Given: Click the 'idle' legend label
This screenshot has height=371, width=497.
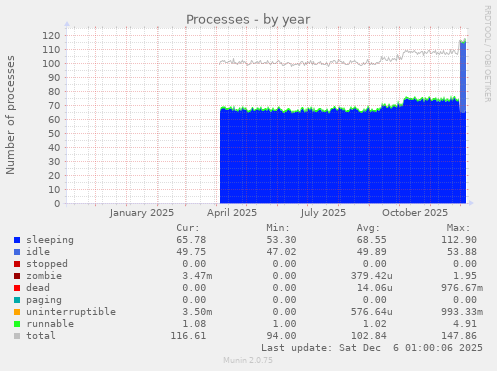Looking at the screenshot, I should click(x=38, y=252).
